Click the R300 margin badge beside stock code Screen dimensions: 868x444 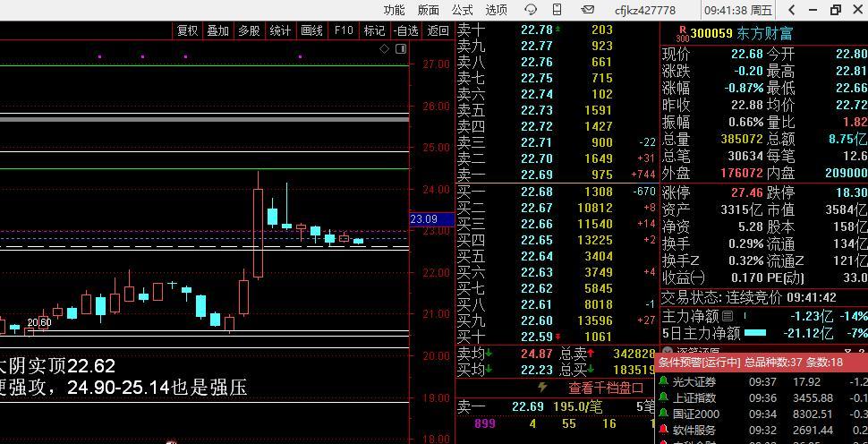(x=682, y=34)
